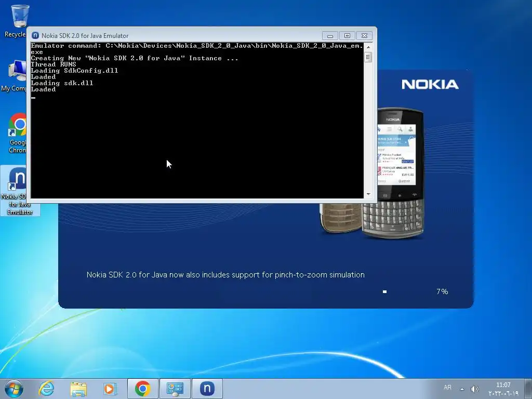Click the "Loading SdkConfig.dll" console line

[x=75, y=71]
